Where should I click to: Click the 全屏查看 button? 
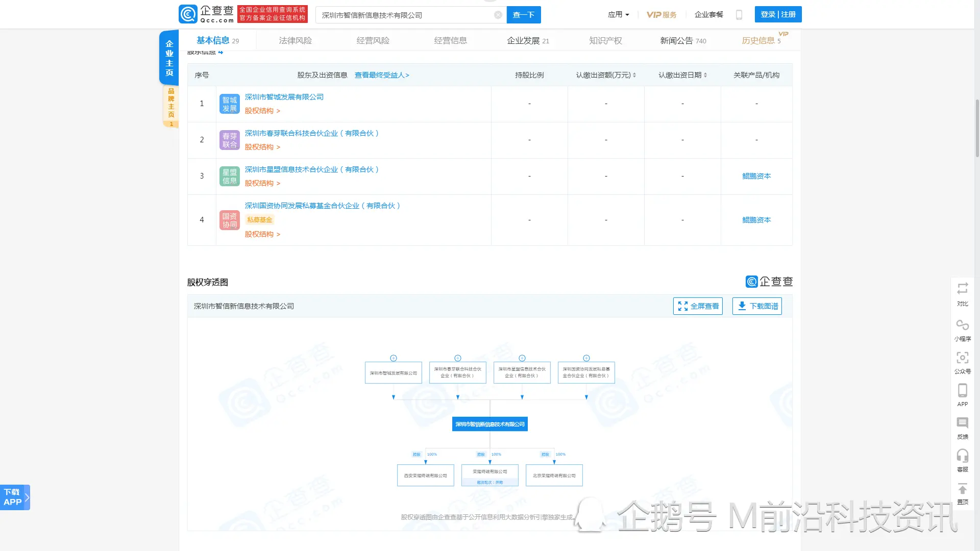click(698, 306)
